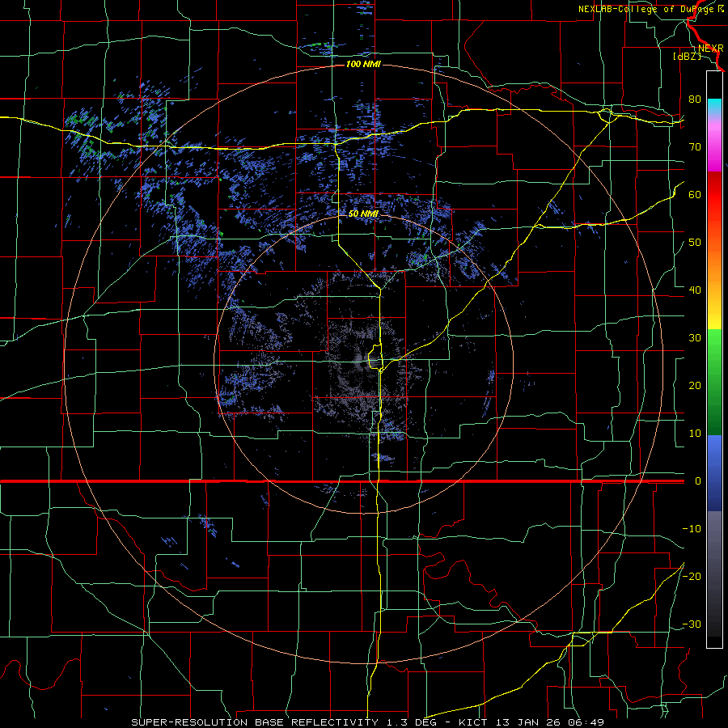Click the NEXR label above the color scale
This screenshot has height=728, width=728.
(x=710, y=49)
